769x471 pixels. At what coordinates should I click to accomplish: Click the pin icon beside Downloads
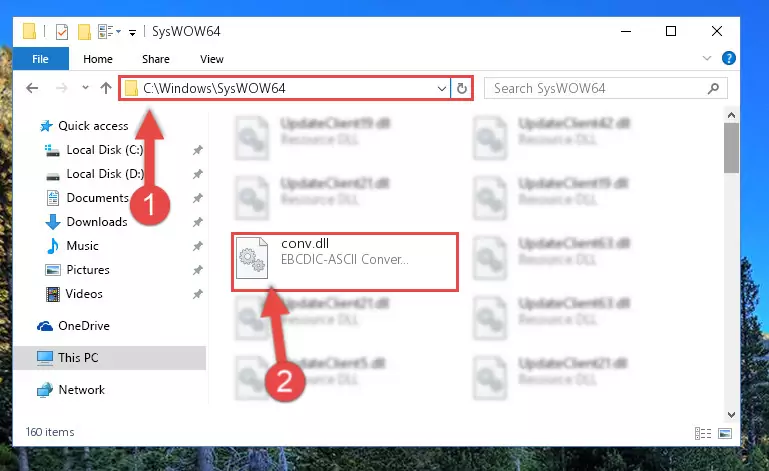(198, 222)
